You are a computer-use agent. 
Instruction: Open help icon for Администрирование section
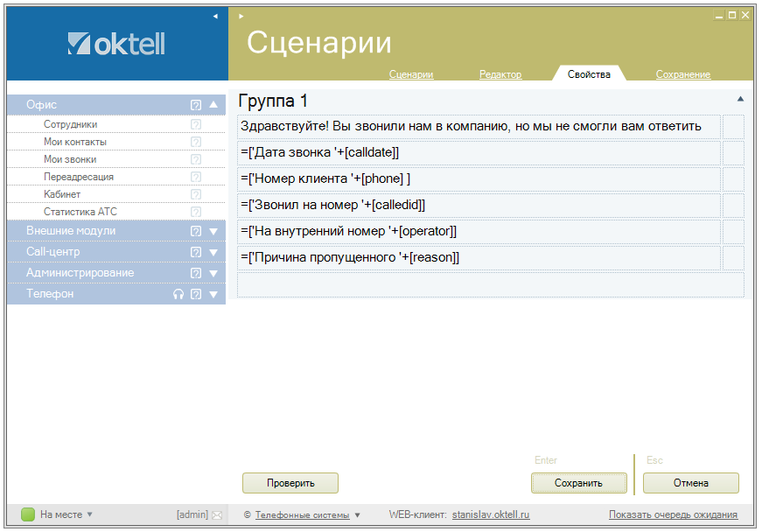click(x=196, y=273)
